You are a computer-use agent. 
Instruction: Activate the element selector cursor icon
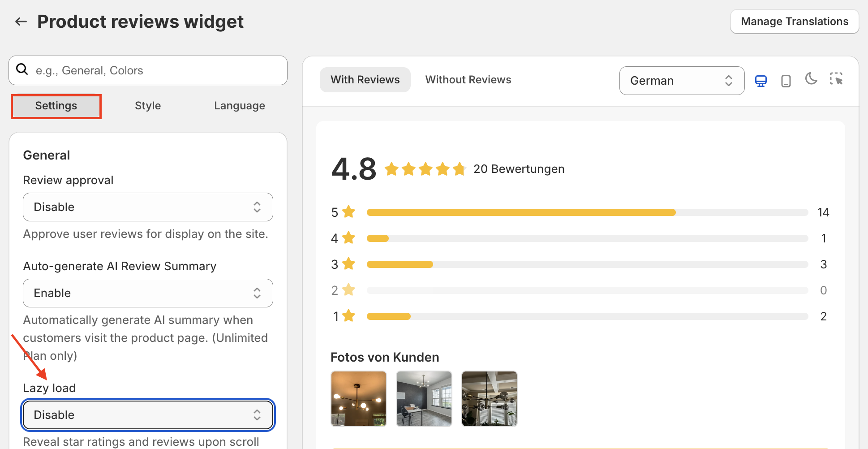(836, 79)
